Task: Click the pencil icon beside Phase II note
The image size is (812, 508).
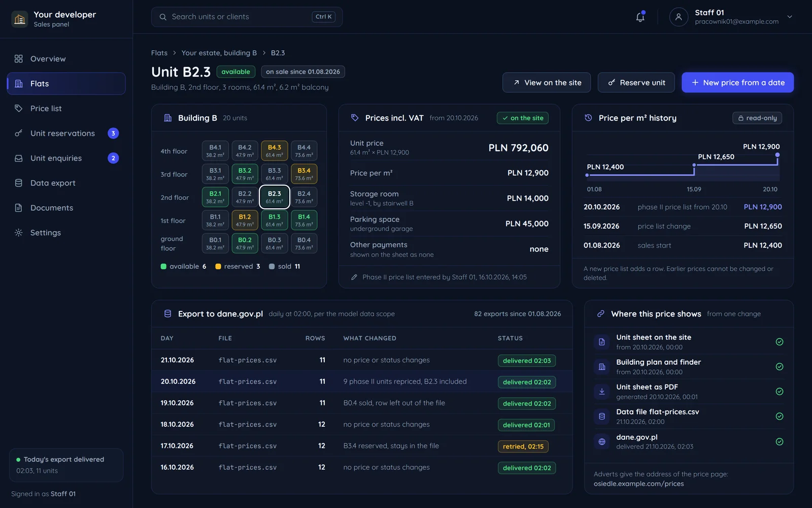Action: point(354,277)
